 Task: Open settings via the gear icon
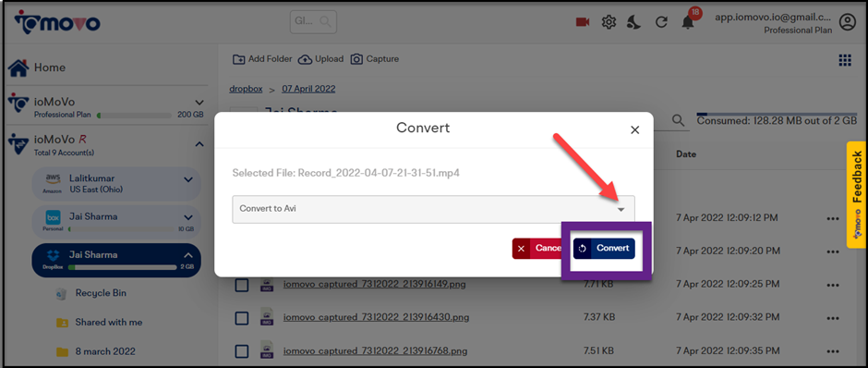tap(609, 22)
